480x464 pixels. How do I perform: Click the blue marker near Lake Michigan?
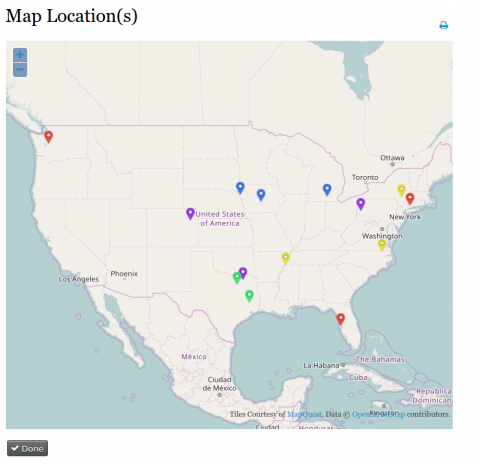(x=327, y=190)
